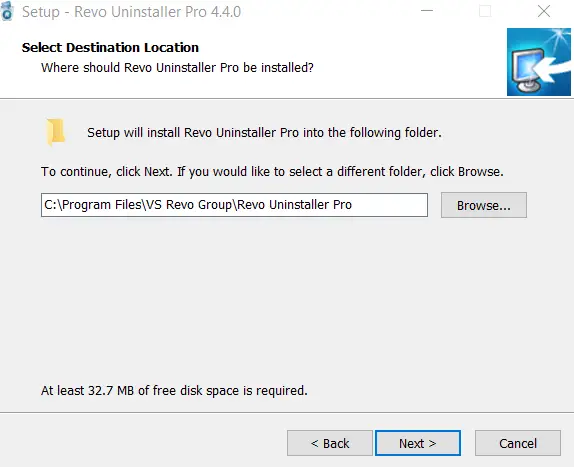The height and width of the screenshot is (467, 574).
Task: Click the computer installer graphic in header
Action: 538,62
